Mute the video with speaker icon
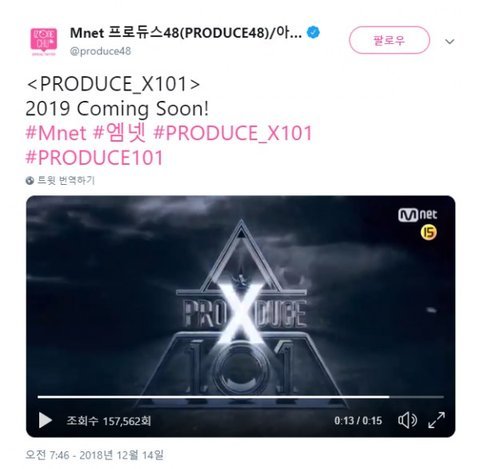 [x=407, y=420]
